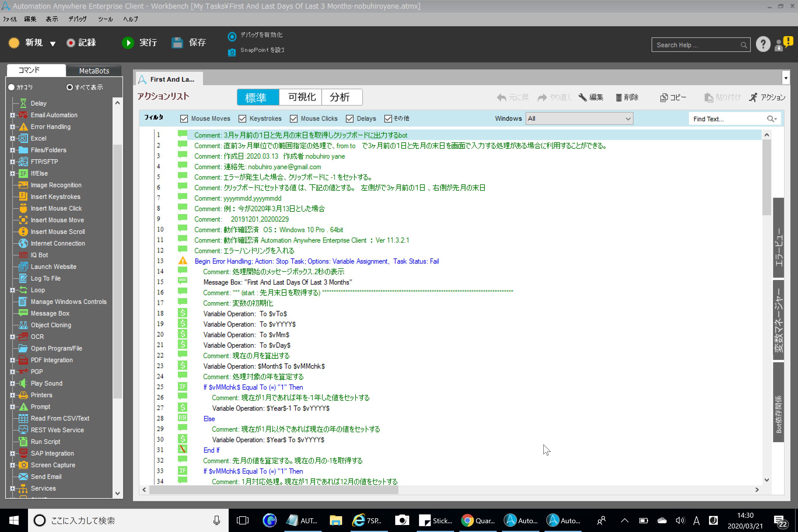Click the 削除 delete trash icon
Viewport: 798px width, 532px height.
(x=619, y=97)
